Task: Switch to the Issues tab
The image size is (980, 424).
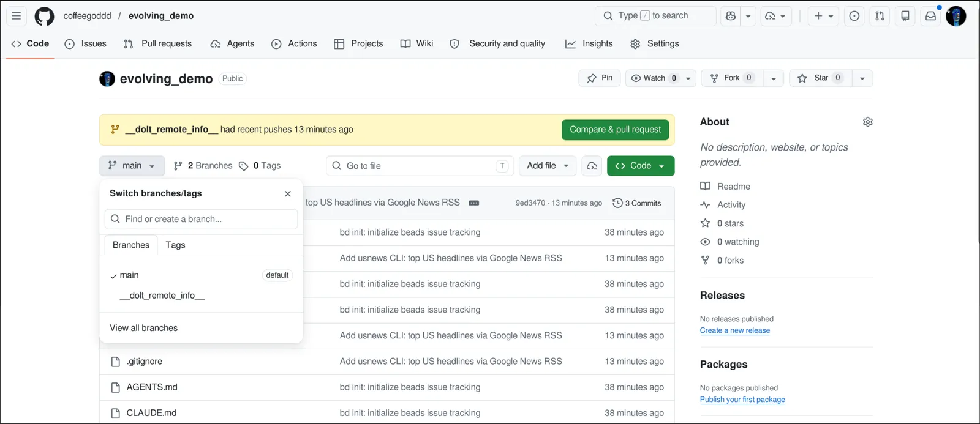Action: tap(86, 44)
